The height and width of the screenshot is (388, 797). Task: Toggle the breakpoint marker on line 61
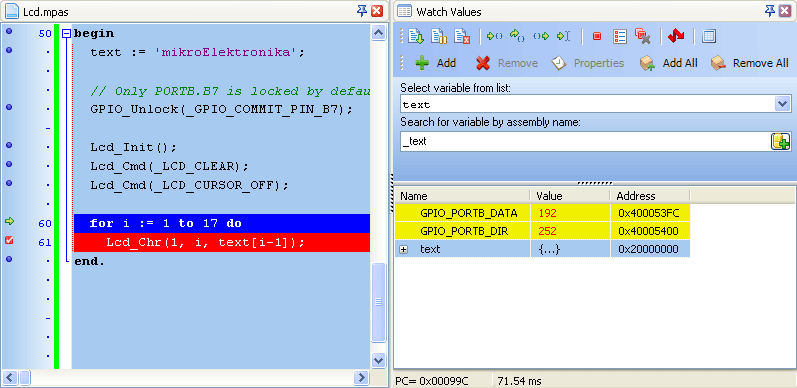[9, 241]
